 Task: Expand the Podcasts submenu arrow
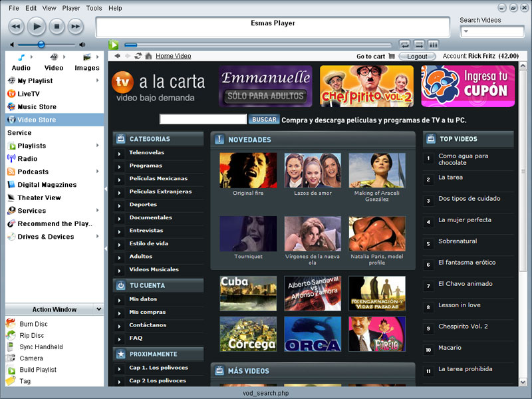[x=97, y=172]
